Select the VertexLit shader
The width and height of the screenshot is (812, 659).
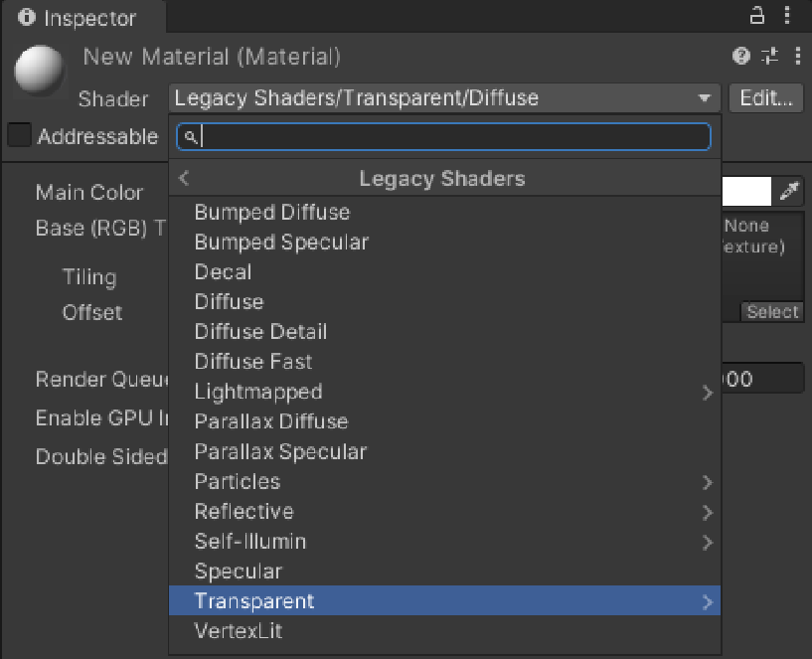444,630
